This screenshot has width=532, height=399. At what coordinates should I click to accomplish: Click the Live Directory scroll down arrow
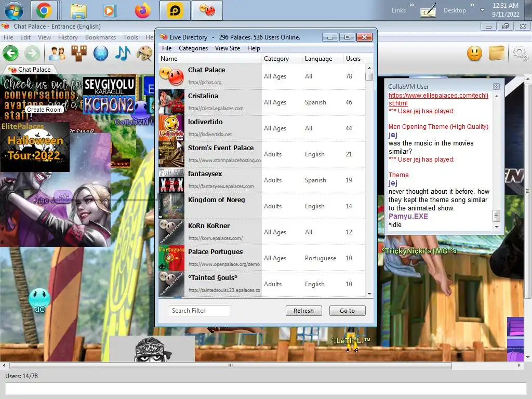[369, 294]
